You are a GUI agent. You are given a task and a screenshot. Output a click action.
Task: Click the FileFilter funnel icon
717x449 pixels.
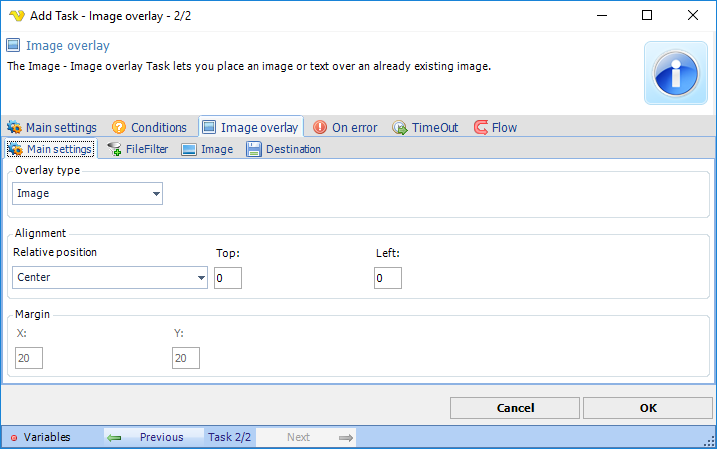[114, 149]
